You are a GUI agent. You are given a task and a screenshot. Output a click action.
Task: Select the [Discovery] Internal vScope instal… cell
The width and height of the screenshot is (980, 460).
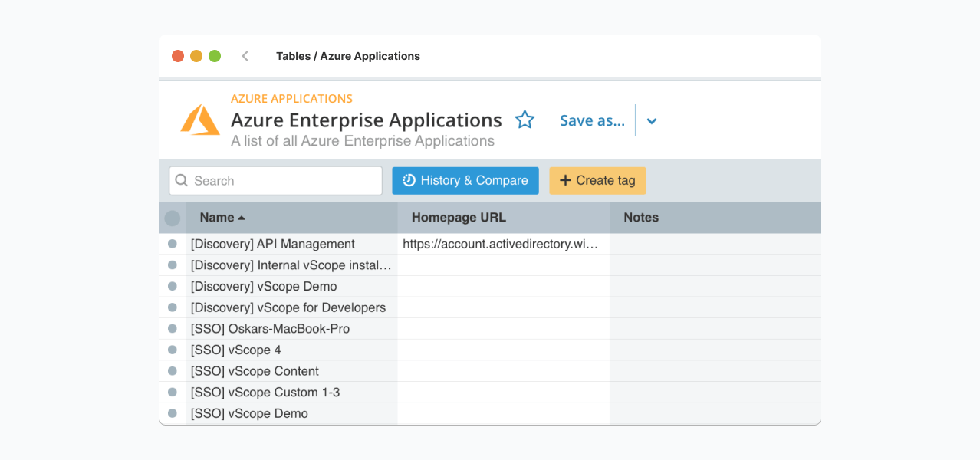(x=291, y=265)
